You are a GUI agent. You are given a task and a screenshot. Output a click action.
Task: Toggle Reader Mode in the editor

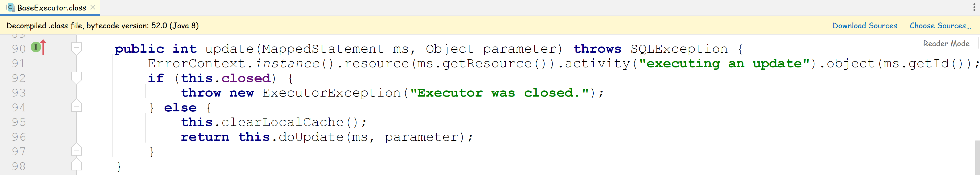pyautogui.click(x=946, y=43)
